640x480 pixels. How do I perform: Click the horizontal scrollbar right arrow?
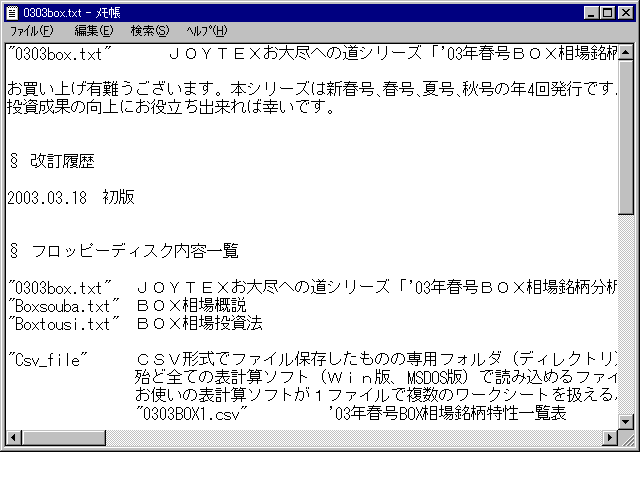pos(610,438)
